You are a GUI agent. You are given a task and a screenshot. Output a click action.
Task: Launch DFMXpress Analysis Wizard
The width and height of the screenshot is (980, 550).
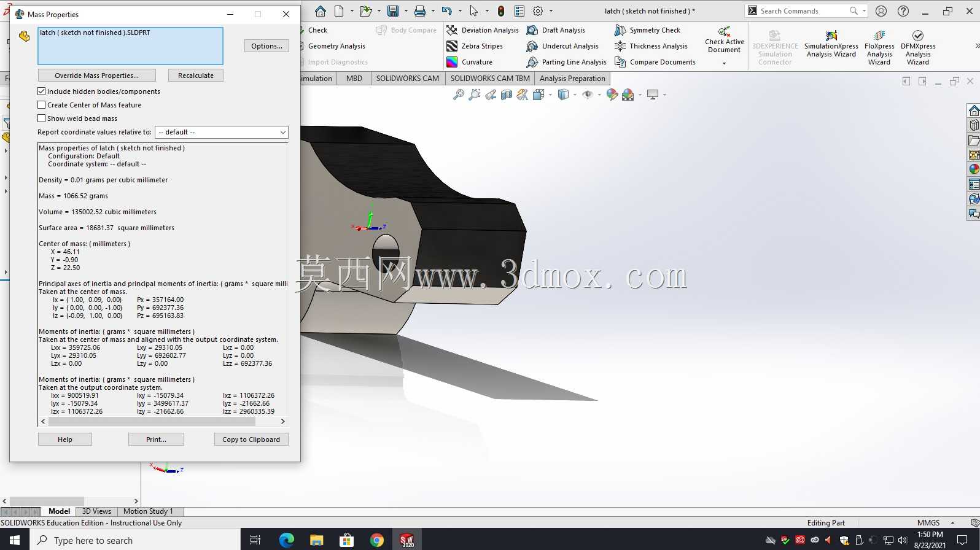[918, 47]
